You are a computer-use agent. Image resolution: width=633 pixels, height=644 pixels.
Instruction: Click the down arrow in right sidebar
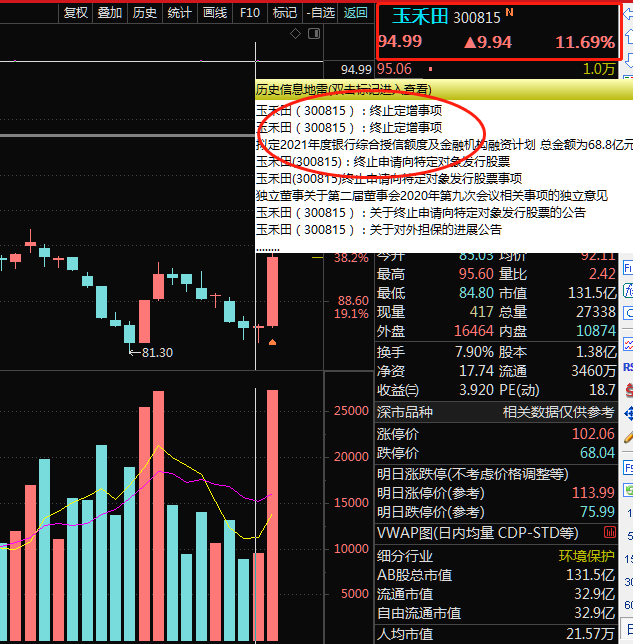click(629, 60)
